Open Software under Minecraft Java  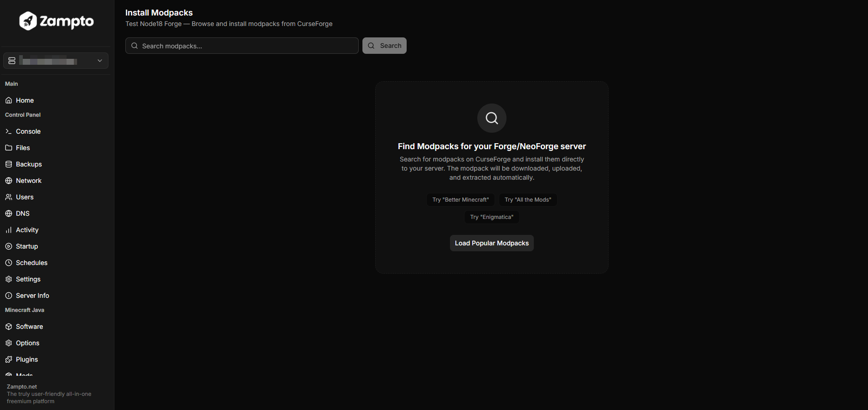56,327
